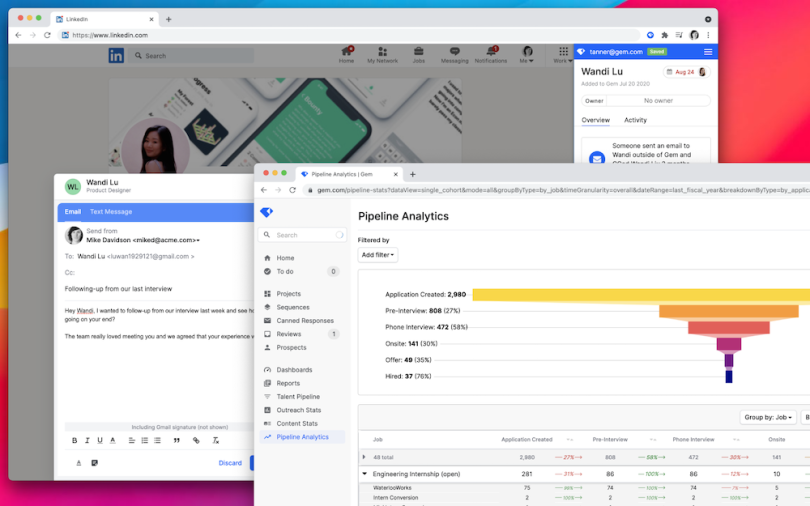Open LinkedIn Messaging icon
Screen dimensions: 810x506
455,55
